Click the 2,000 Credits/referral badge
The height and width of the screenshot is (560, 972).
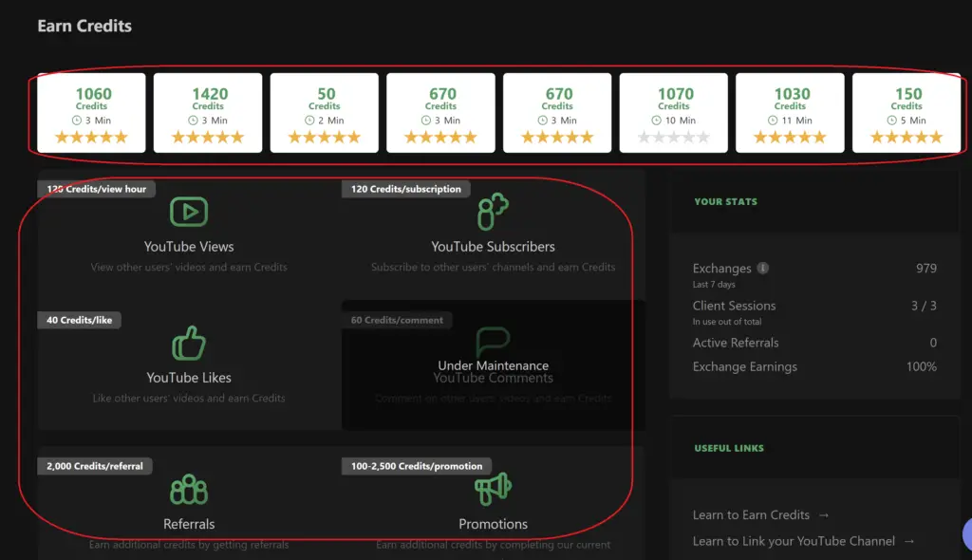pos(95,466)
